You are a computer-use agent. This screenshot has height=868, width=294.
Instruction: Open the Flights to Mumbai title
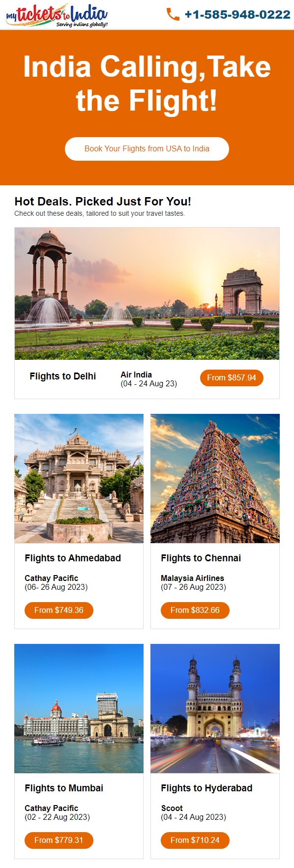64,788
